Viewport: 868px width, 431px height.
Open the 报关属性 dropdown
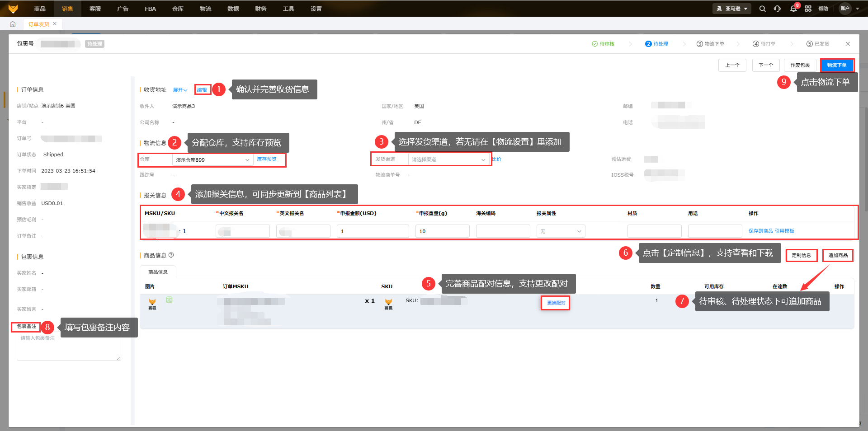561,231
